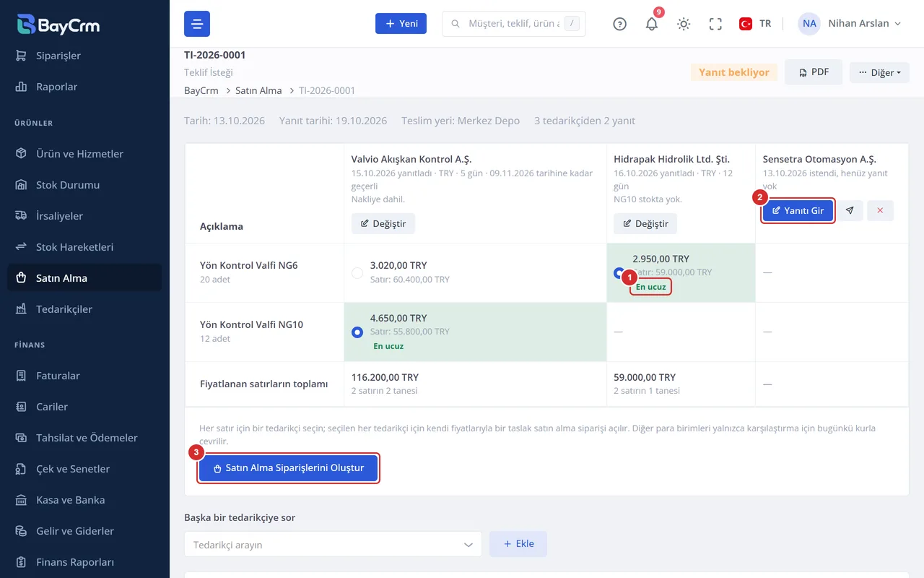Go to Stok Hareketleri
The height and width of the screenshot is (578, 924).
coord(84,247)
